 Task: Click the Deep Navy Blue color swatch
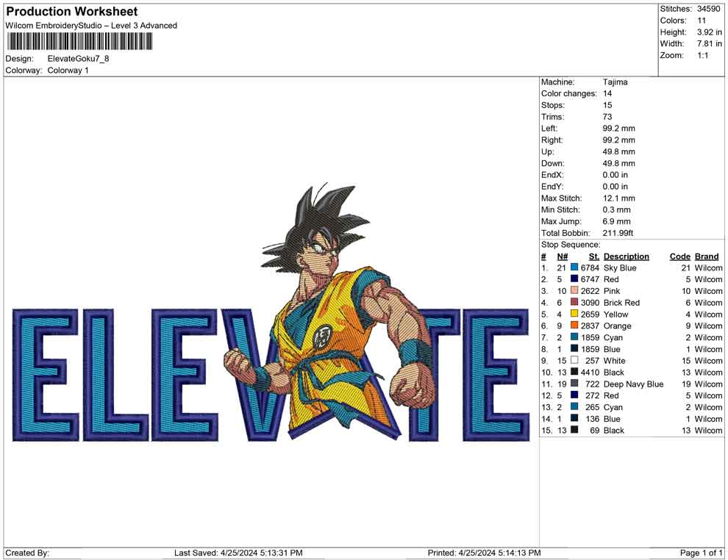[x=574, y=384]
